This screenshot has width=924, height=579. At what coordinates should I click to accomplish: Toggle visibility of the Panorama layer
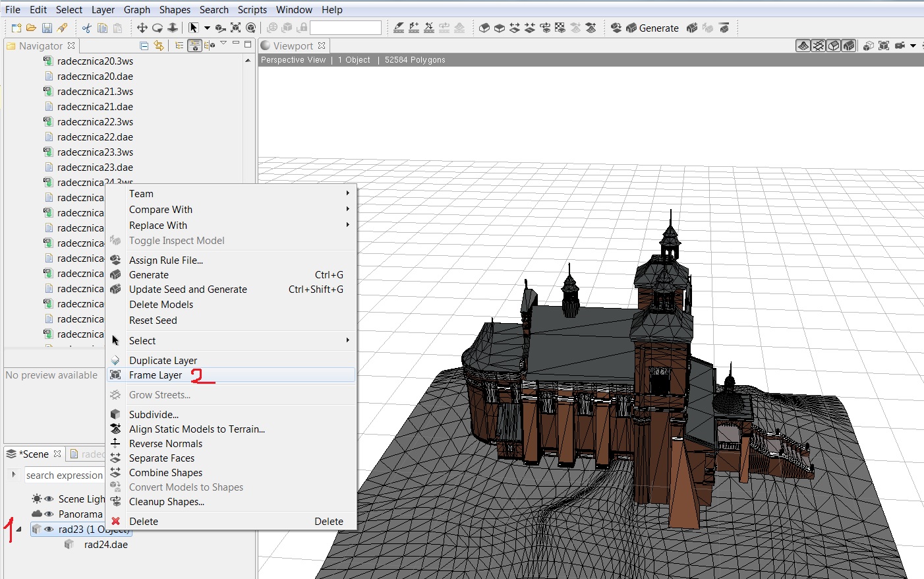49,514
